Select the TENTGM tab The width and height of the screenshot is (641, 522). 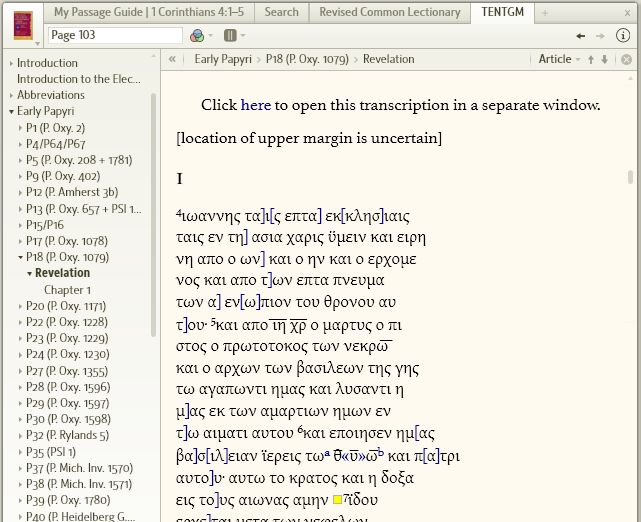pyautogui.click(x=502, y=12)
